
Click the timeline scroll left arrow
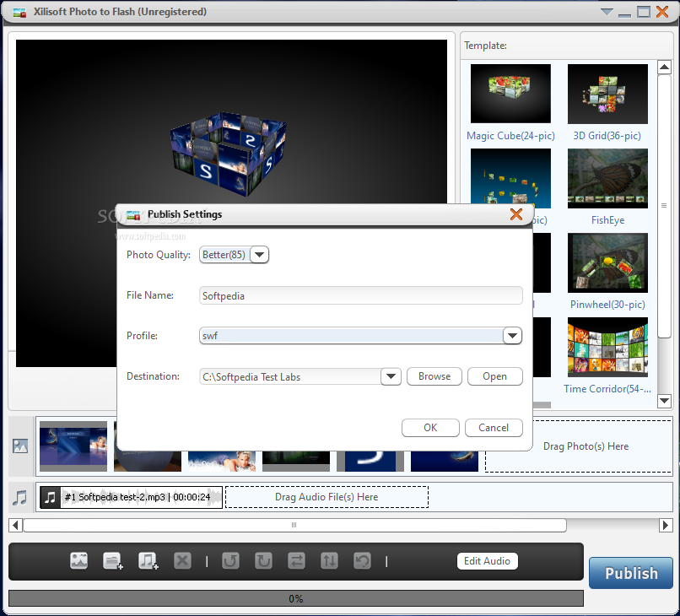15,526
